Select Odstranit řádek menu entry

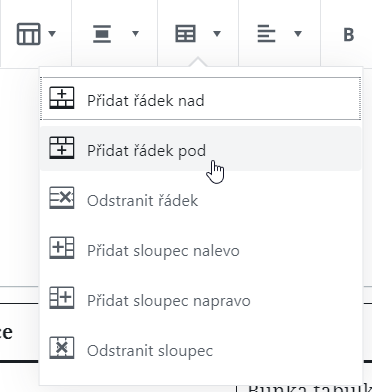(200, 198)
